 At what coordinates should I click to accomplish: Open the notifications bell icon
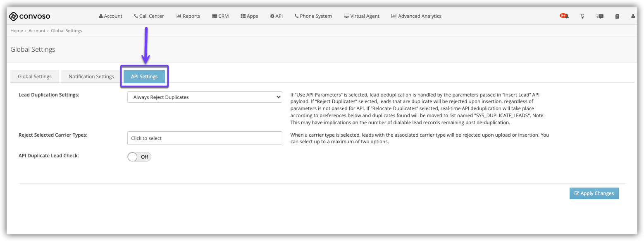565,16
